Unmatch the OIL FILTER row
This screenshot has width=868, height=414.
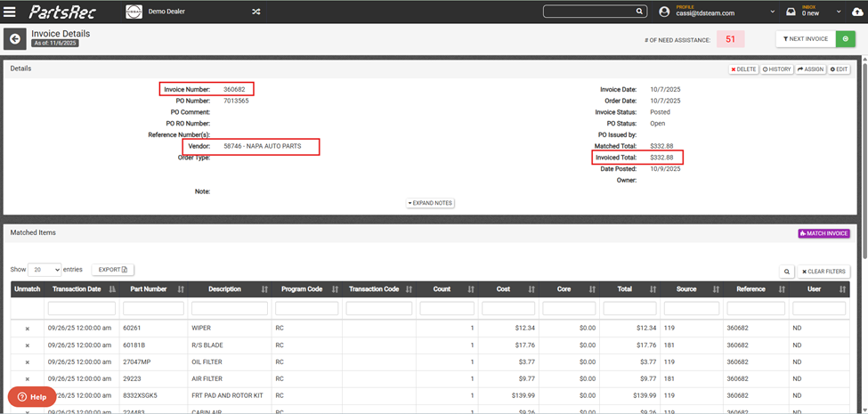tap(27, 362)
